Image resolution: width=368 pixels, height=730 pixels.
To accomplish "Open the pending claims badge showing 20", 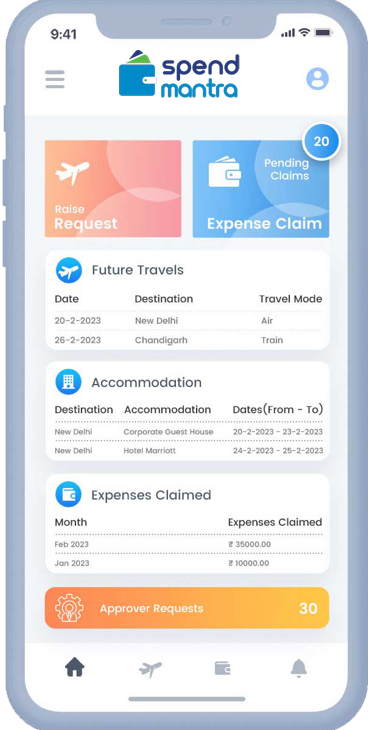I will coord(321,142).
